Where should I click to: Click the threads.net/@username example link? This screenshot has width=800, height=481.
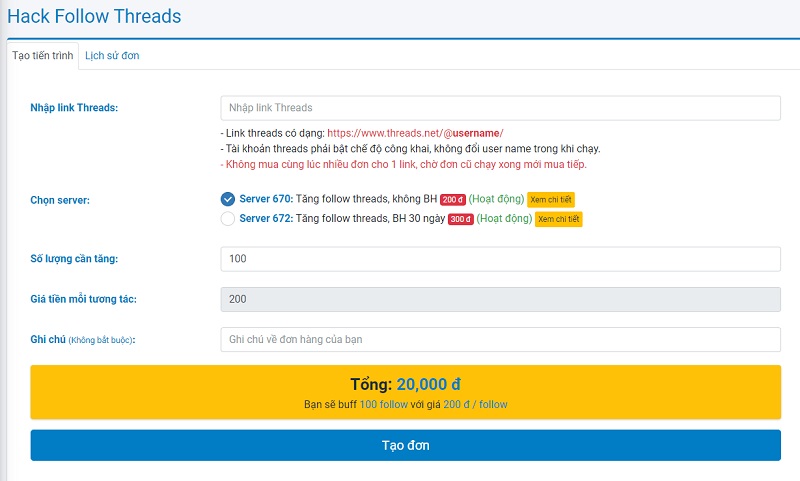[415, 133]
